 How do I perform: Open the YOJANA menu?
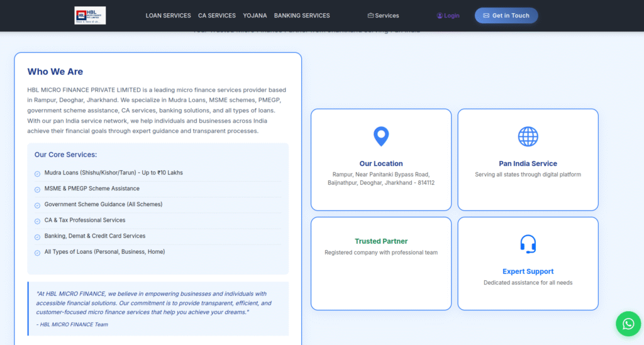255,16
